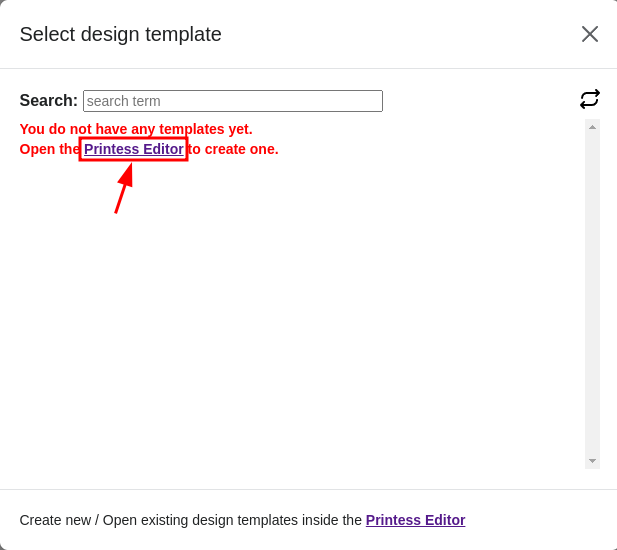Open the red-boxed Printess Editor link
The image size is (617, 550).
[x=134, y=149]
